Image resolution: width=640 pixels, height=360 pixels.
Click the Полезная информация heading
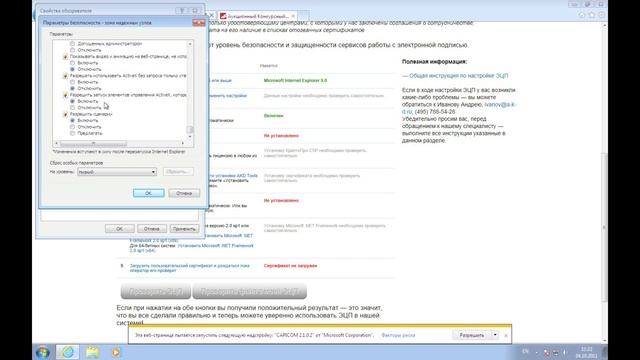pyautogui.click(x=434, y=62)
